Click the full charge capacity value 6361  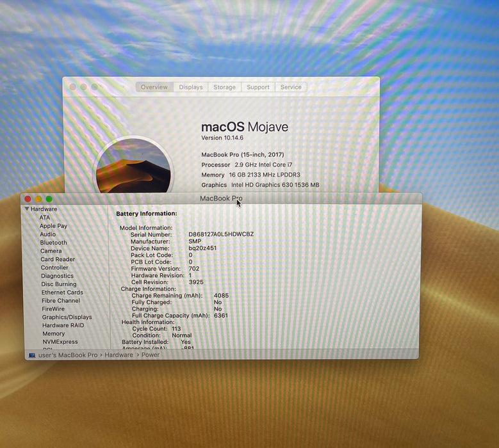point(221,316)
